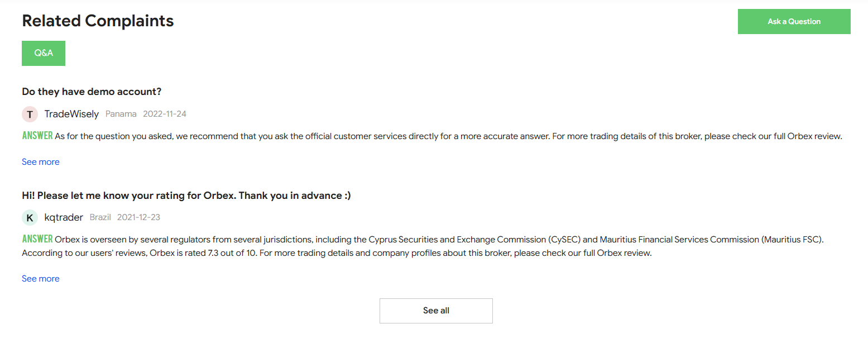Click the kqtrader avatar icon with letter K
Image resolution: width=868 pixels, height=338 pixels.
tap(30, 217)
